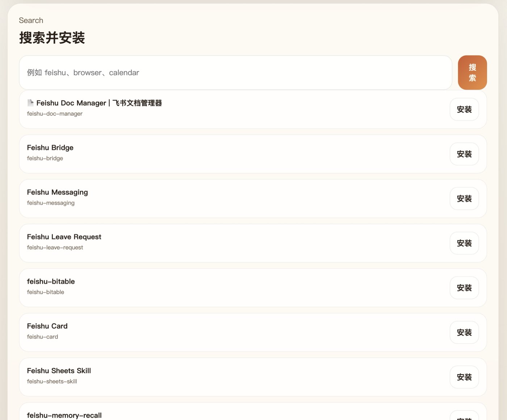The height and width of the screenshot is (420, 507).
Task: Click the document icon beside Feishu Doc Manager
Action: pos(30,103)
